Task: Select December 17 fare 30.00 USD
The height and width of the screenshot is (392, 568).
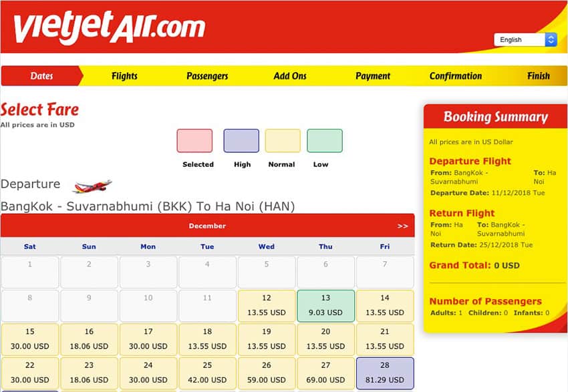Action: pyautogui.click(x=148, y=339)
